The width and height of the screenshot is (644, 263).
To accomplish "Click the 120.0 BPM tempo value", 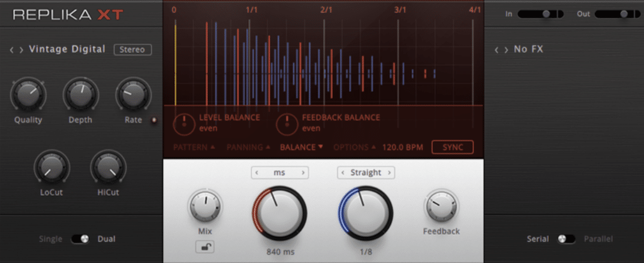I will click(402, 147).
